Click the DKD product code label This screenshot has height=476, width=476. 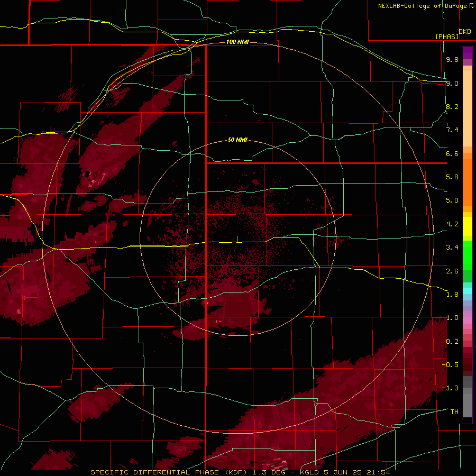[x=465, y=32]
